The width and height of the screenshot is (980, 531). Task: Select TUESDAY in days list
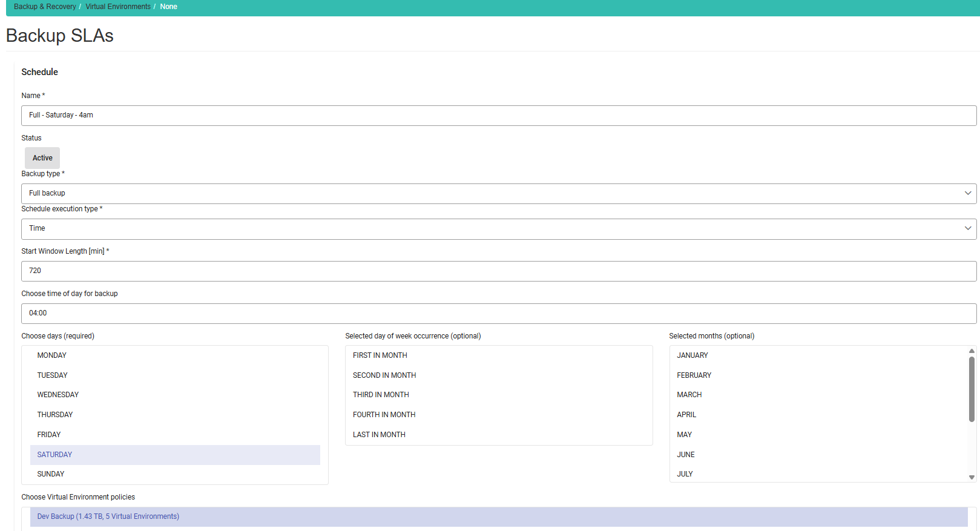[175, 375]
